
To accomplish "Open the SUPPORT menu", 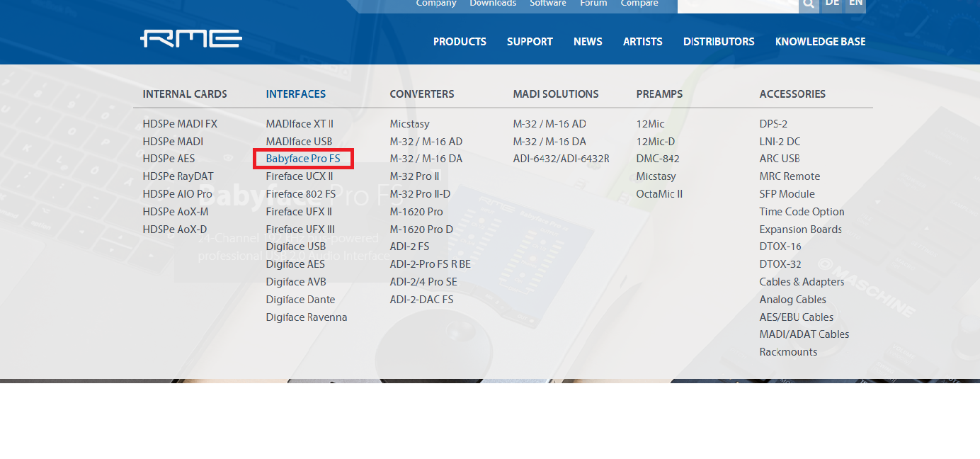I will tap(530, 42).
